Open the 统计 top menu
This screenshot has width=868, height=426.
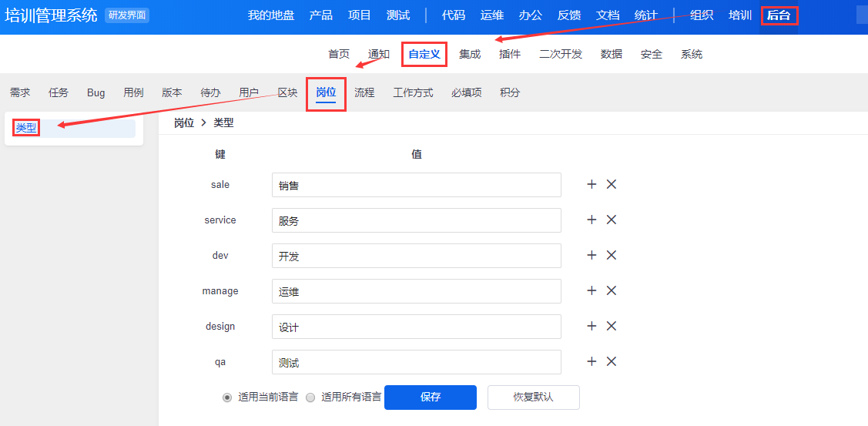point(646,15)
